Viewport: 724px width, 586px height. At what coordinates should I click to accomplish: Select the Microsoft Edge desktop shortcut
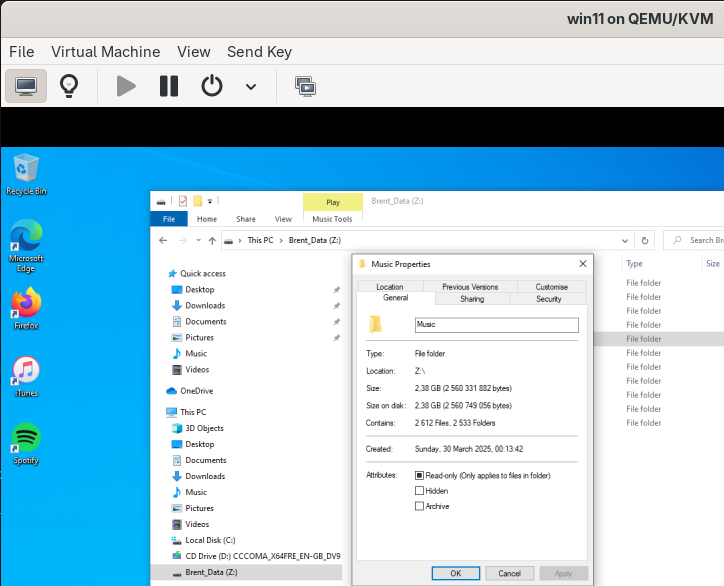[26, 246]
